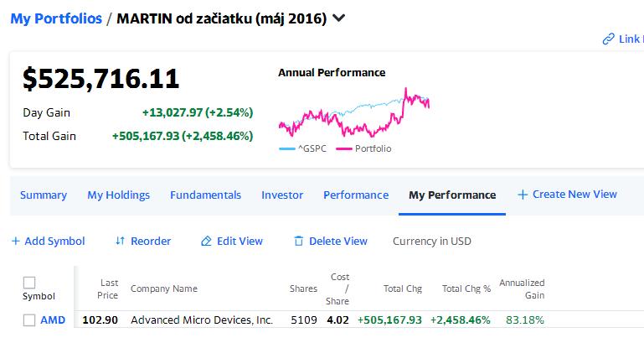Click the Edit View pencil icon
Viewport: 644px width, 343px height.
[206, 241]
